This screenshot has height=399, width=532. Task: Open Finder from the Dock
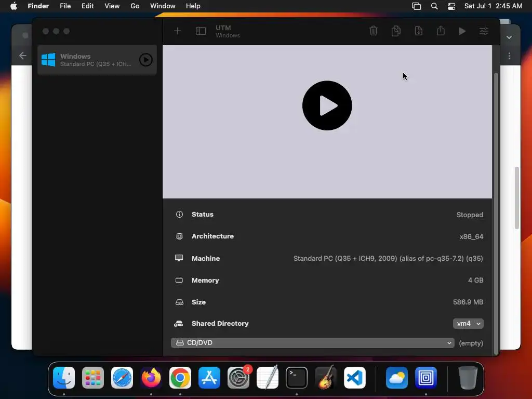click(64, 378)
